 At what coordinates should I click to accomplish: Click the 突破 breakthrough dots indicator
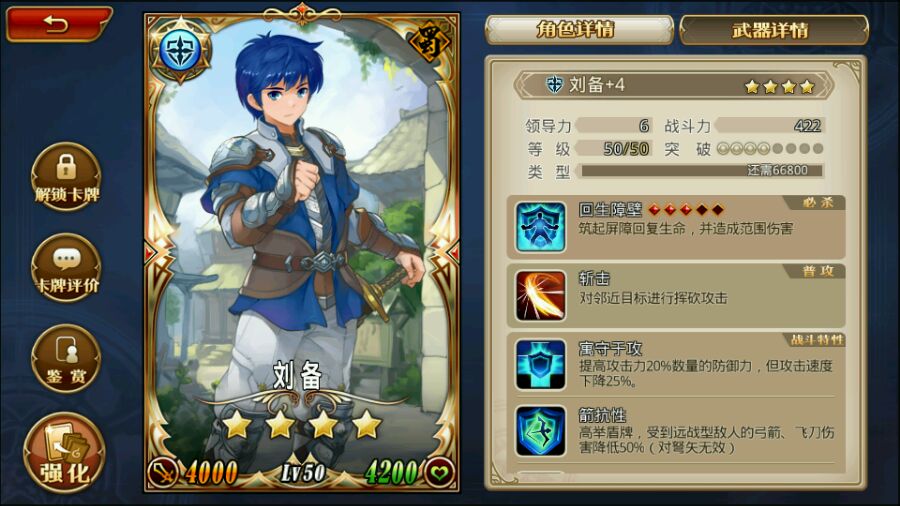pyautogui.click(x=770, y=149)
